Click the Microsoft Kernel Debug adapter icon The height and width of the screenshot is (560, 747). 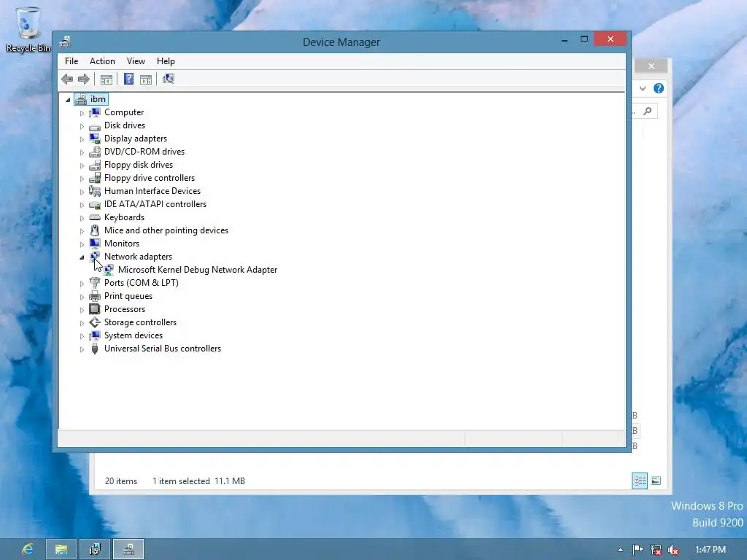pyautogui.click(x=109, y=270)
